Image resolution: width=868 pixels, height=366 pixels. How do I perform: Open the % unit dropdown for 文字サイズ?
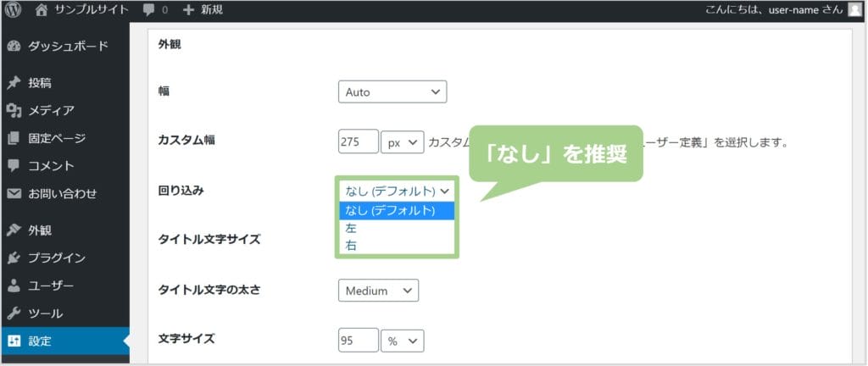402,341
